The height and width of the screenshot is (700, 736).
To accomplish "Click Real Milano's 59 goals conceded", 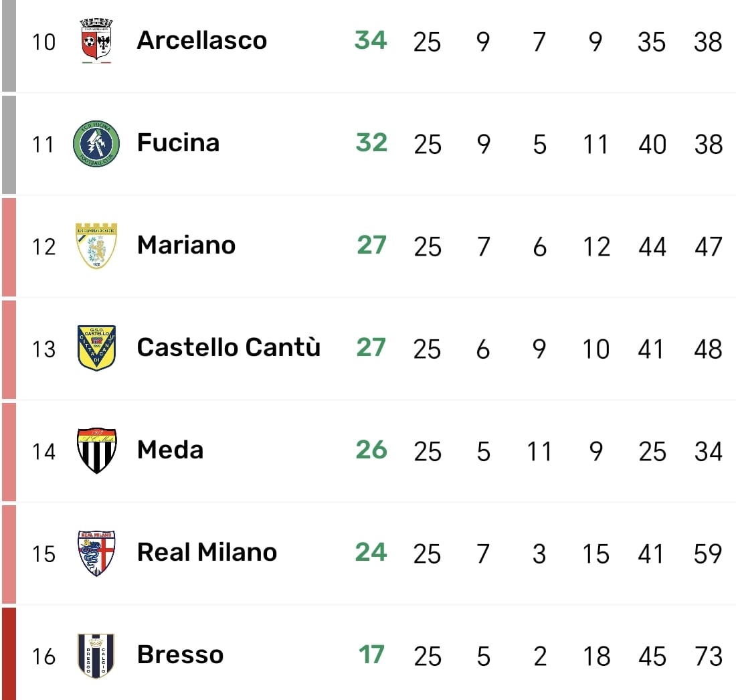I will click(x=708, y=554).
